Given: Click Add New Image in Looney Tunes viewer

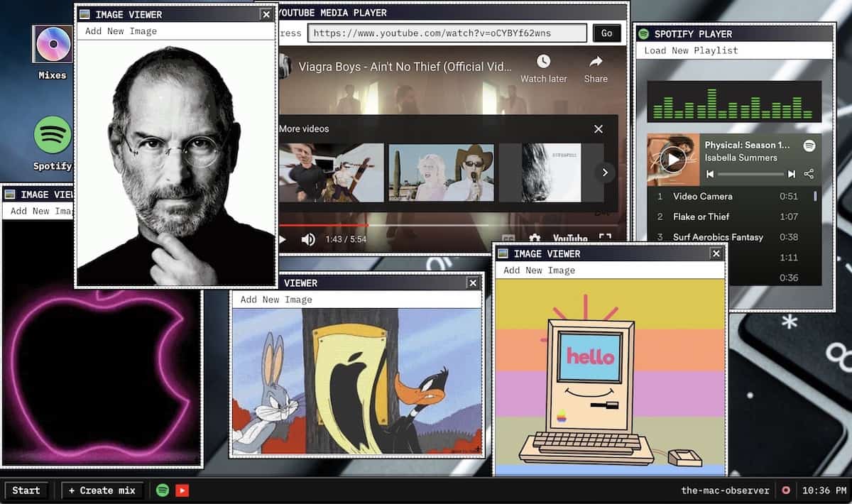Looking at the screenshot, I should coord(276,300).
